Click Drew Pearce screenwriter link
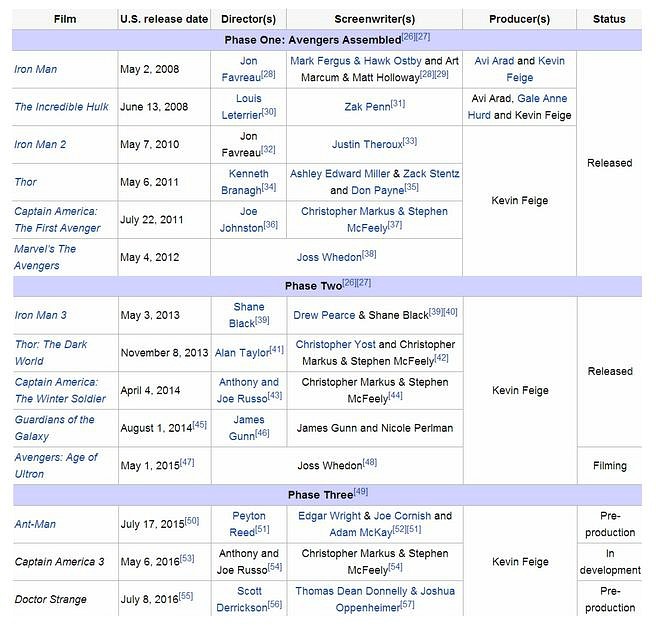Image resolution: width=656 pixels, height=625 pixels. click(324, 315)
